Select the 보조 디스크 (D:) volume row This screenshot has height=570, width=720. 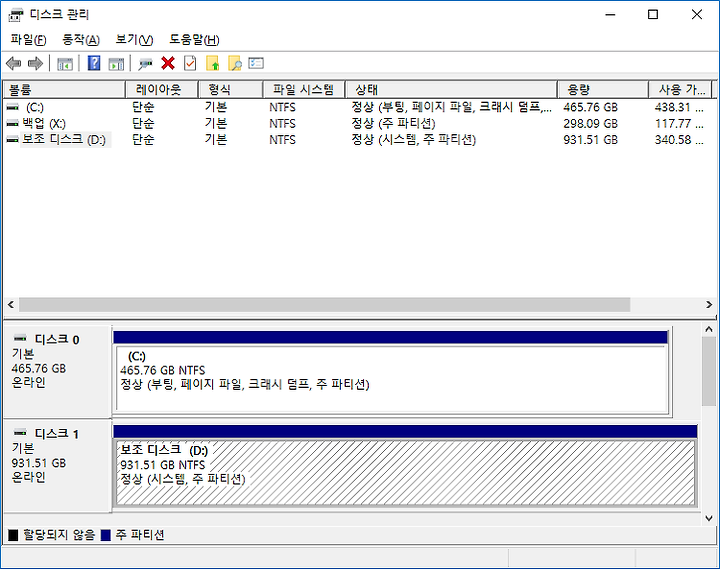(359, 140)
